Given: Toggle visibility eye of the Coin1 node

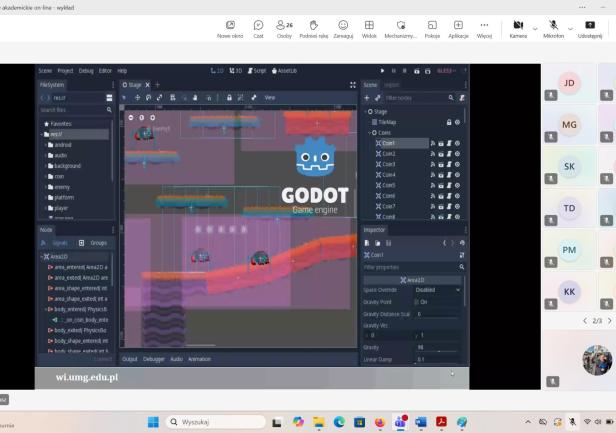Looking at the screenshot, I should (x=457, y=143).
